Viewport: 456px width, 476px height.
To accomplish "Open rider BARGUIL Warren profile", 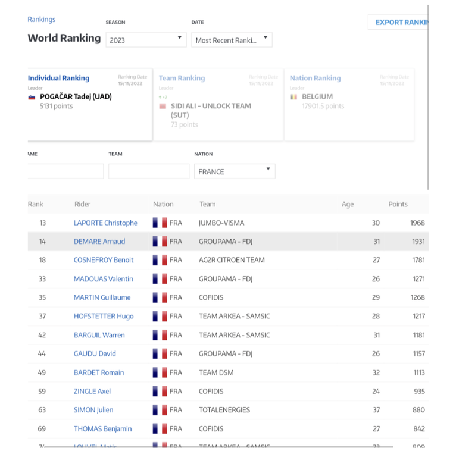I will click(99, 335).
